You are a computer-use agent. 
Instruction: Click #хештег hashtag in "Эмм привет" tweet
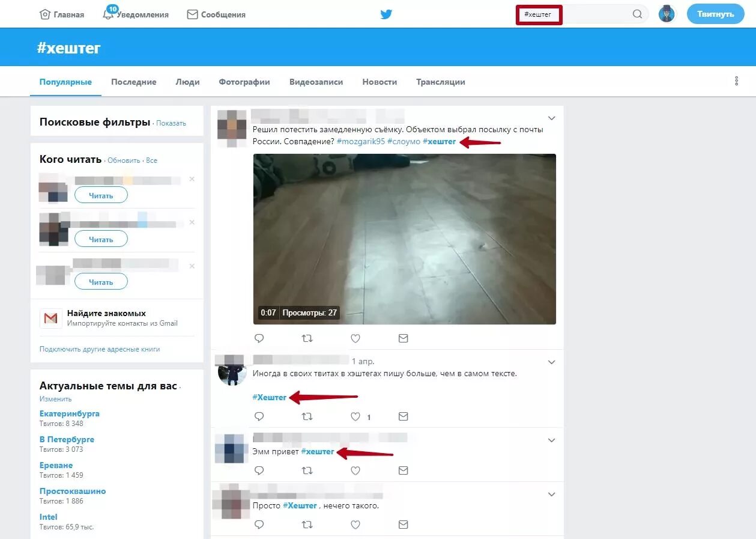(x=318, y=451)
